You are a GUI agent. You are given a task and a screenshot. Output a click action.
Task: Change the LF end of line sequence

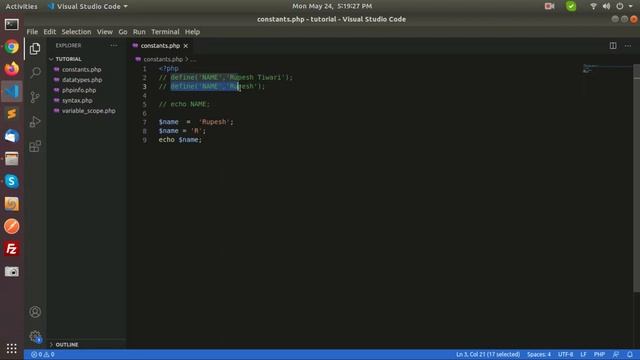(583, 355)
